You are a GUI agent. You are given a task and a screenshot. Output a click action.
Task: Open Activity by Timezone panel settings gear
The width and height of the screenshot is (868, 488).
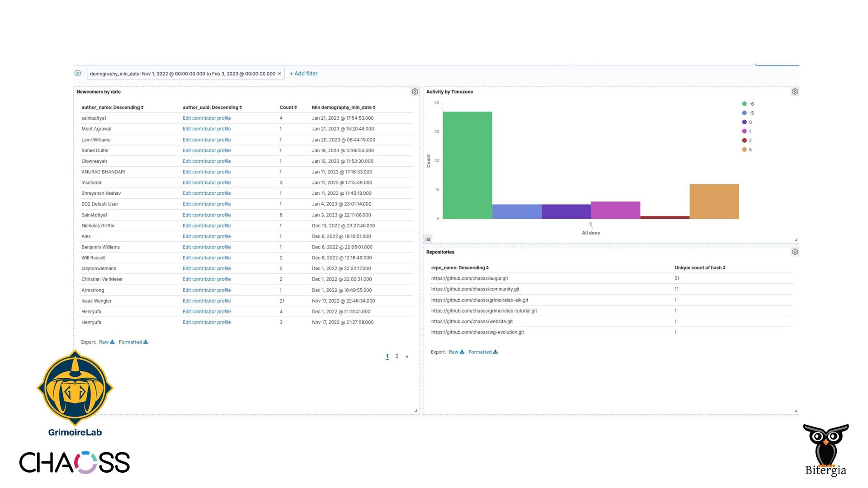point(795,92)
